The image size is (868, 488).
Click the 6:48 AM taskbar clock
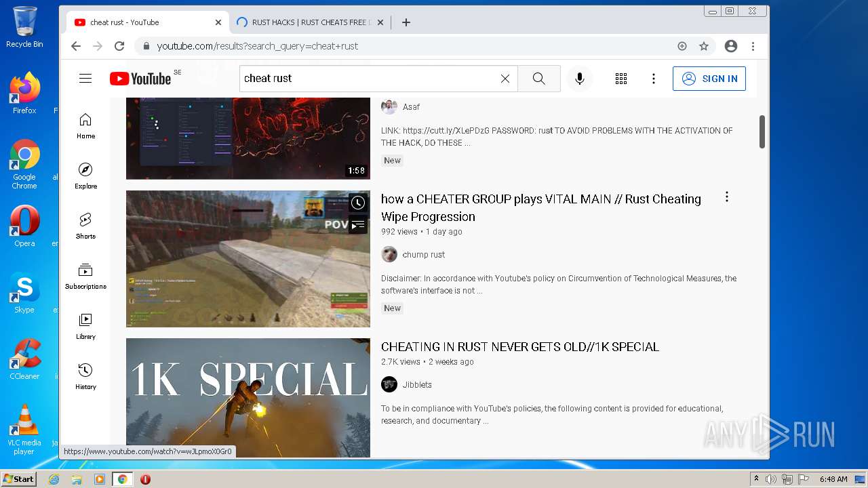833,479
